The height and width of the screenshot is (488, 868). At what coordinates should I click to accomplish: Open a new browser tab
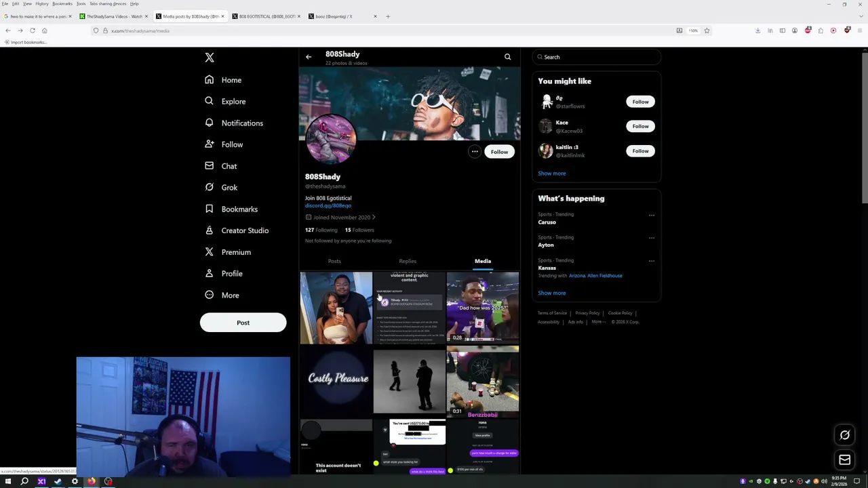coord(388,16)
